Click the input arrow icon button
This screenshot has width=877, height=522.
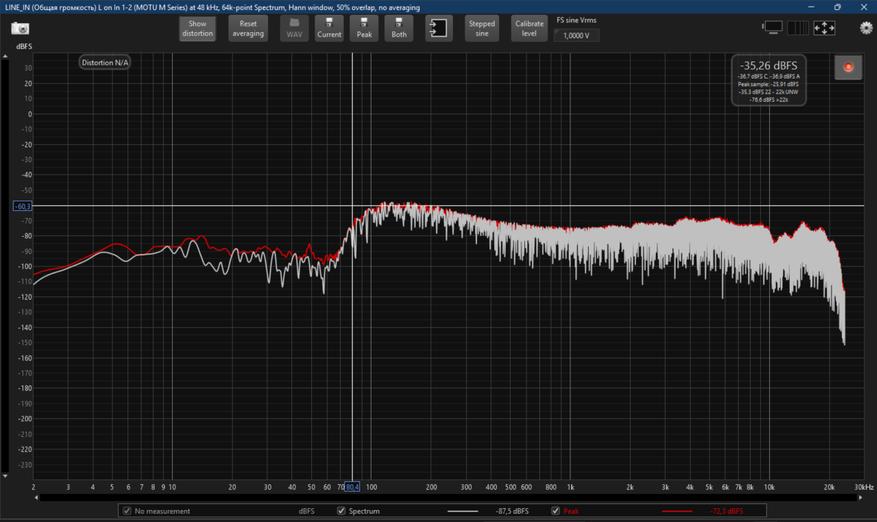[x=439, y=28]
